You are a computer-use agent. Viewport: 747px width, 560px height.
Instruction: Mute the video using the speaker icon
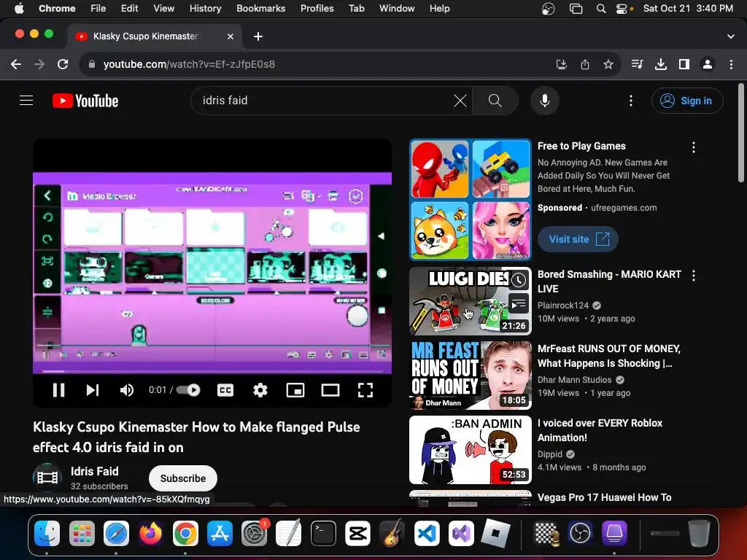127,390
